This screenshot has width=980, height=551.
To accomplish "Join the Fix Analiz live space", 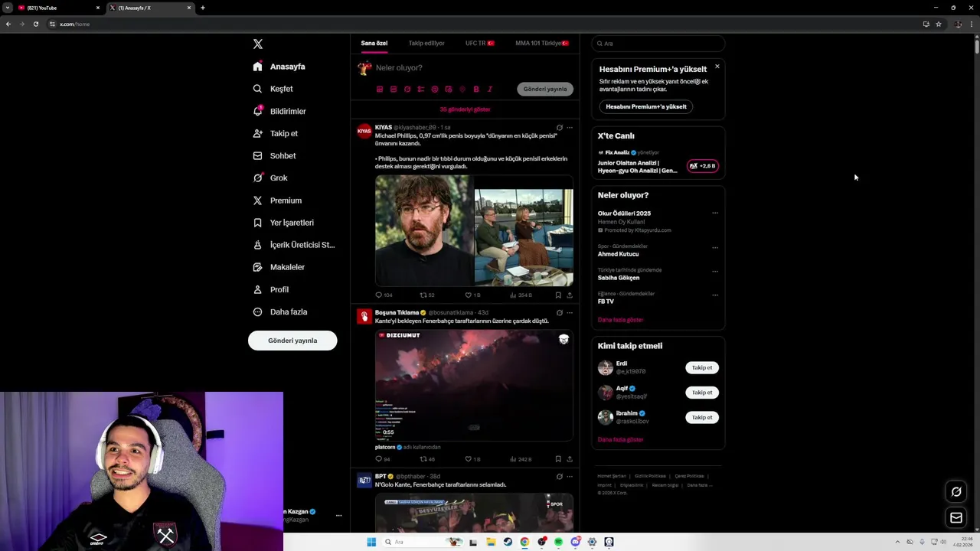I will click(x=703, y=166).
